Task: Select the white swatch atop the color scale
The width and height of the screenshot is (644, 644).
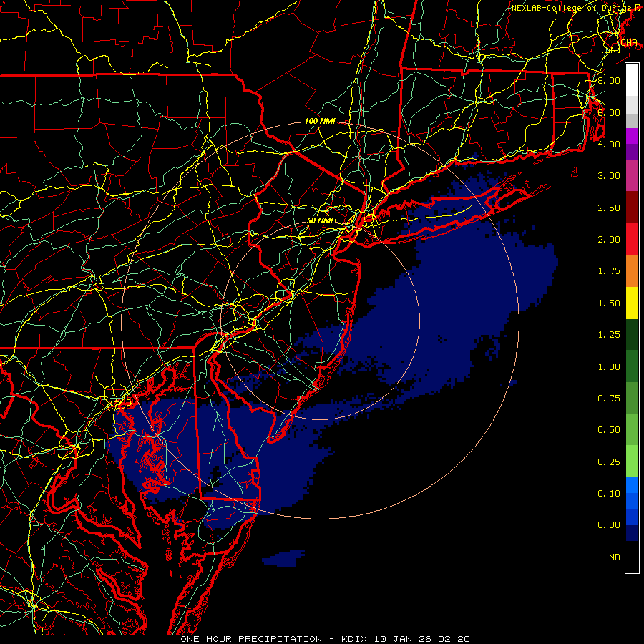Action: pos(632,80)
